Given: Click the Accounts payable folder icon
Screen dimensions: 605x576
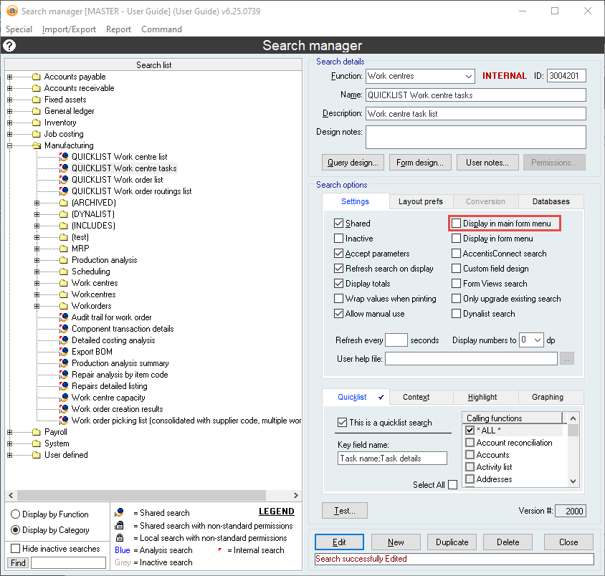Looking at the screenshot, I should [36, 77].
